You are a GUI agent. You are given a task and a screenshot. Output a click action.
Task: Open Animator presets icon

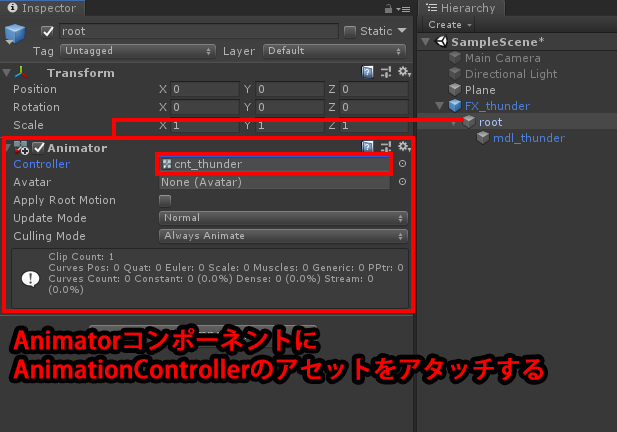click(386, 147)
